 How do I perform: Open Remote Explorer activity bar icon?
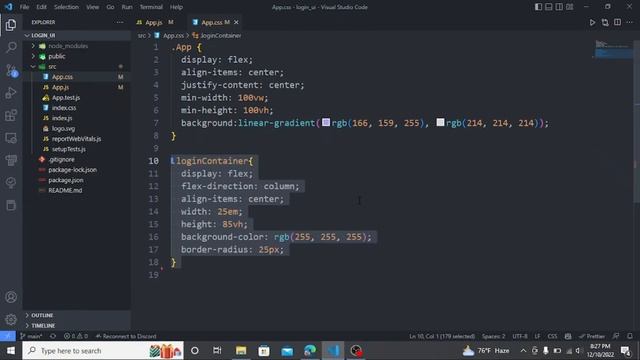point(11,138)
